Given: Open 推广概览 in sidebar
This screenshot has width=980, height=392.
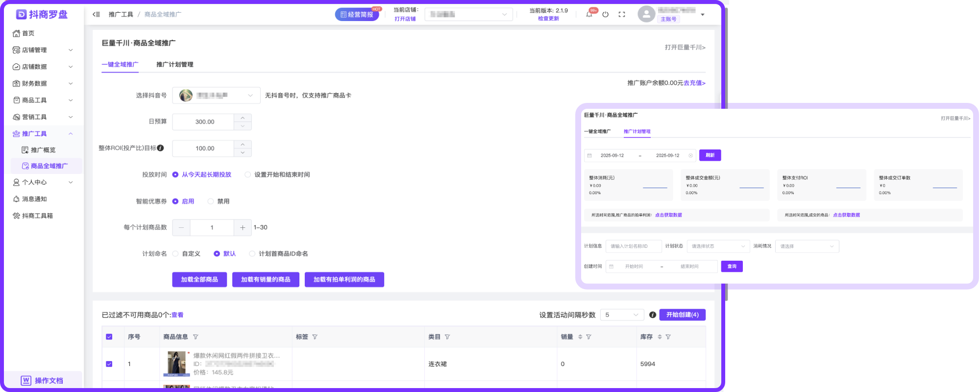Looking at the screenshot, I should click(43, 150).
